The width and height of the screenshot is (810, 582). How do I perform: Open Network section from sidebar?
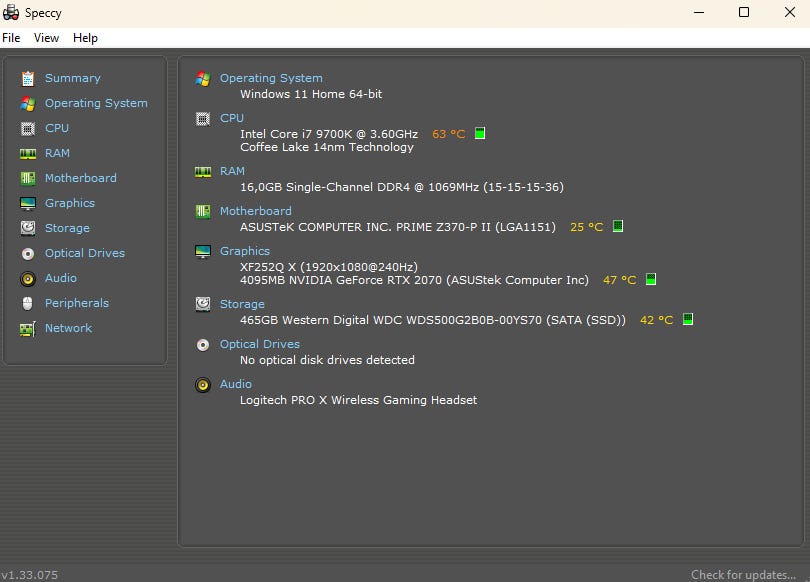(68, 328)
